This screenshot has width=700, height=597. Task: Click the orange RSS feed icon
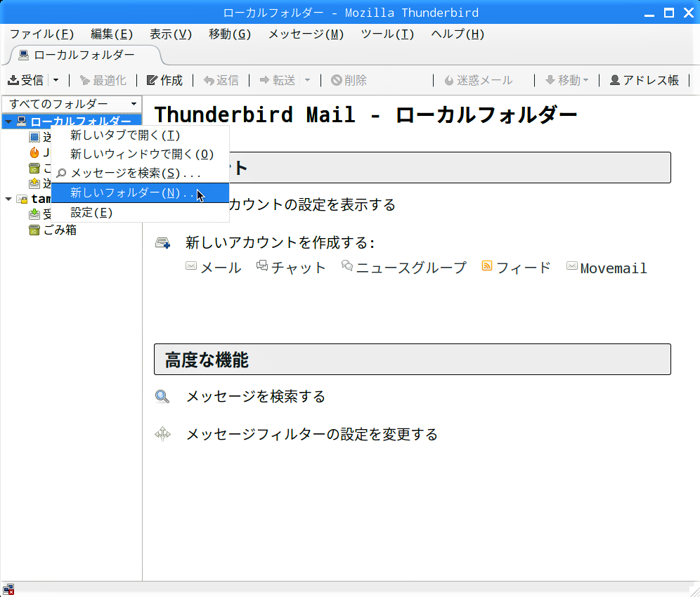pos(486,266)
